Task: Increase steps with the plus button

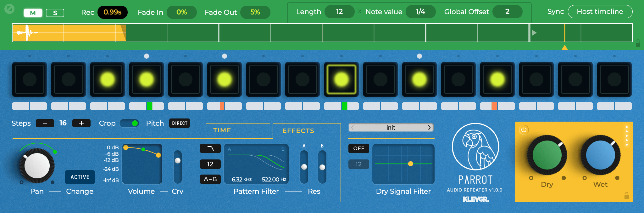Action: (81, 123)
